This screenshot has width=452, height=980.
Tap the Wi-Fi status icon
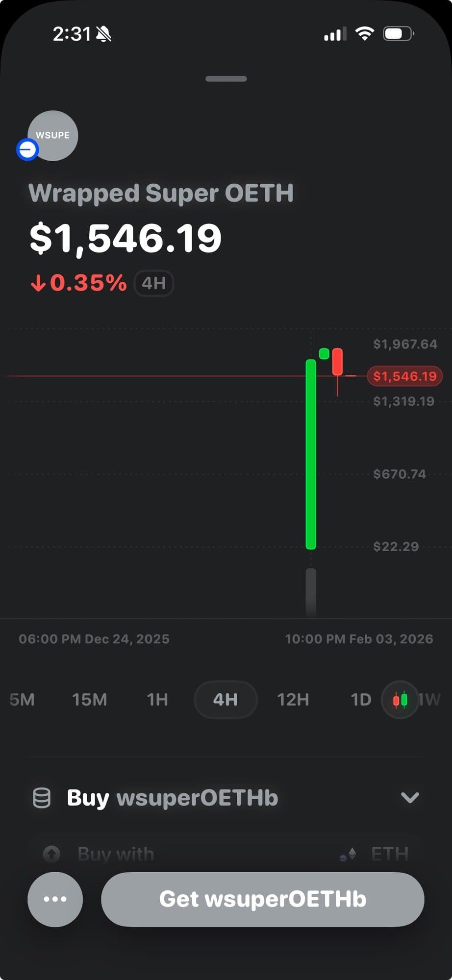click(364, 34)
